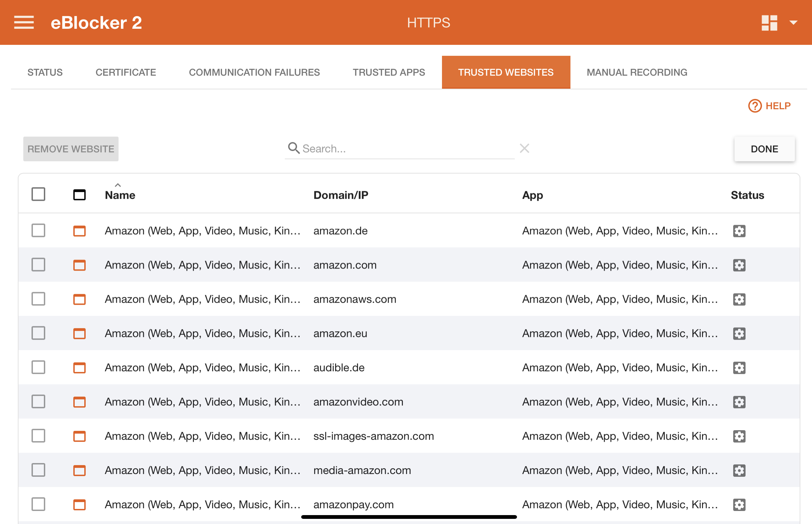Click the eBlocker 2 title

tap(96, 23)
